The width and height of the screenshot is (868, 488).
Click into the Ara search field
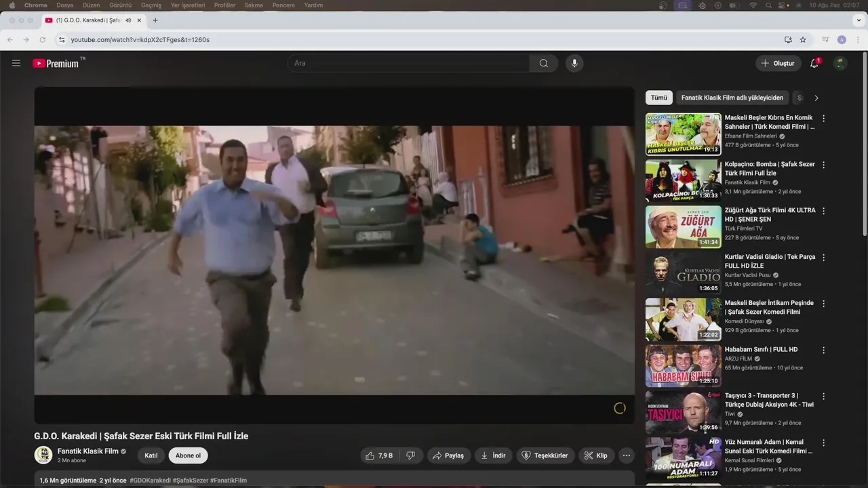408,63
